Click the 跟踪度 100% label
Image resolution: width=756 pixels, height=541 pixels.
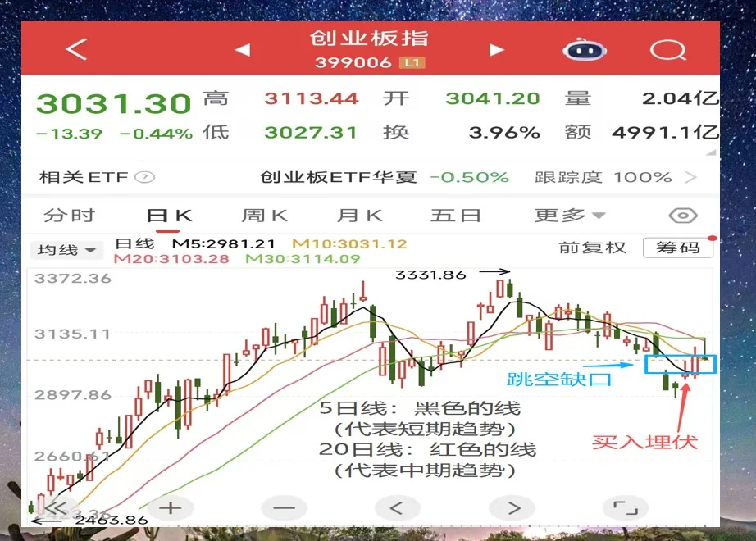(603, 177)
